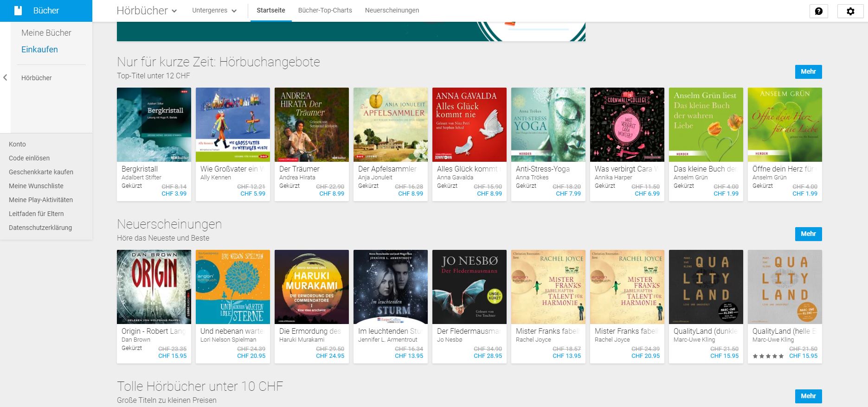Open Datenschutzerklärung link
The image size is (868, 407).
coord(40,228)
